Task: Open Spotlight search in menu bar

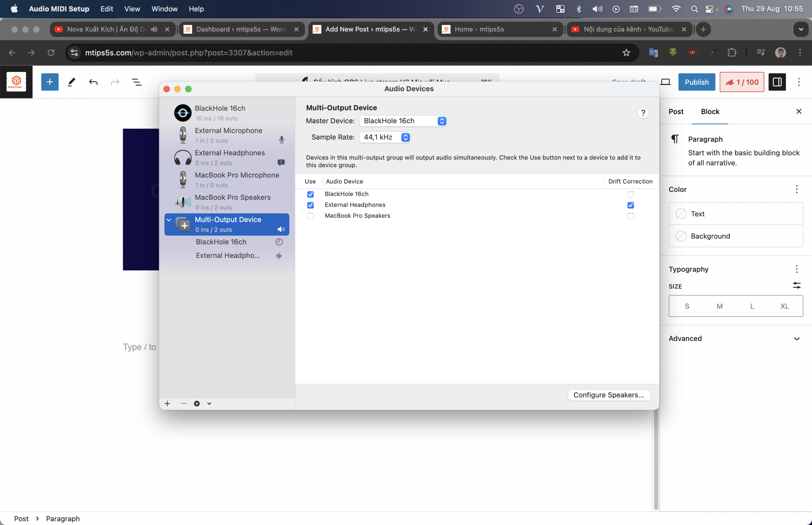Action: 694,9
